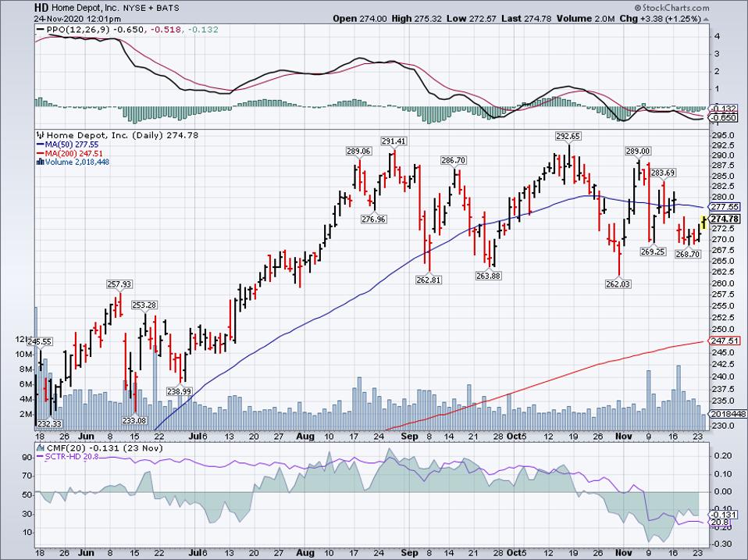Image resolution: width=748 pixels, height=560 pixels.
Task: Click the 253.28 peak price label
Action: (x=144, y=305)
